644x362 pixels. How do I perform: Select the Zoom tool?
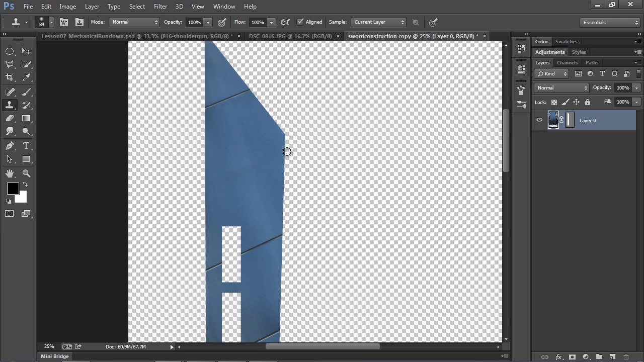click(26, 173)
